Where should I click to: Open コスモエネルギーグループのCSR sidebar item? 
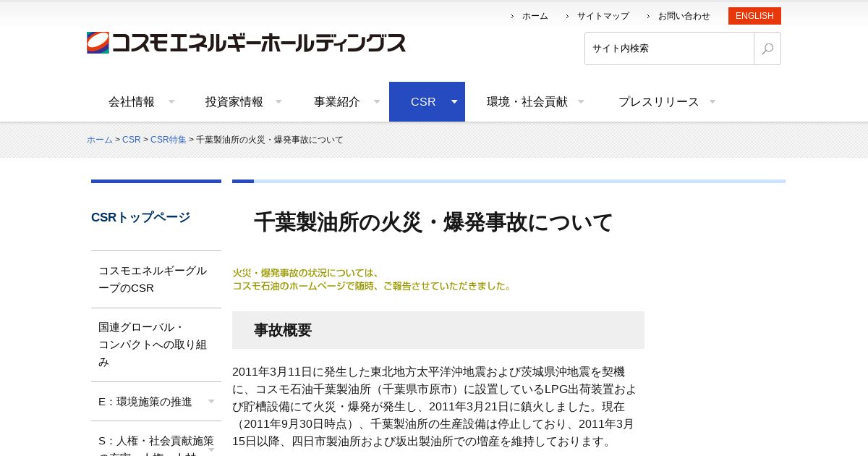[156, 279]
